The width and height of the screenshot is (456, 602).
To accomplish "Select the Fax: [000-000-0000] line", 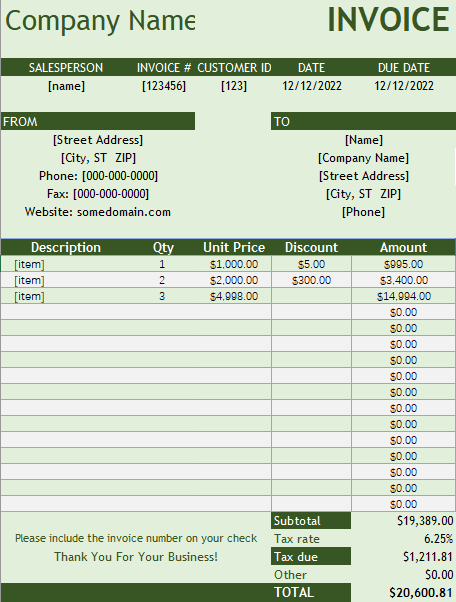I will click(98, 194).
